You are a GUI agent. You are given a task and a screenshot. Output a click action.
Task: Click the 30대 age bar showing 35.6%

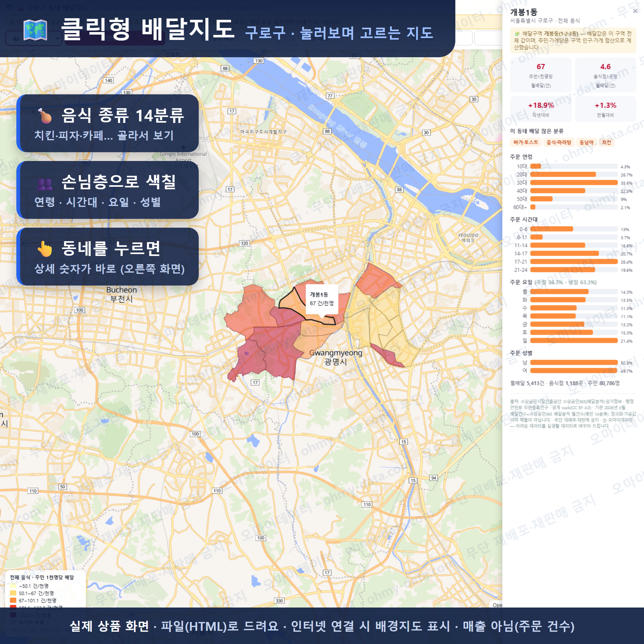click(x=574, y=183)
